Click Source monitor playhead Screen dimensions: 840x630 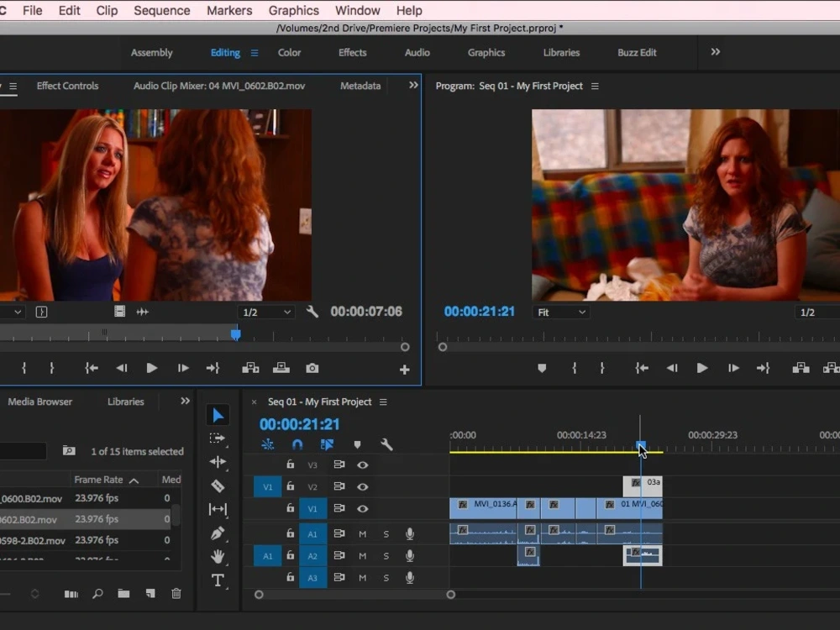236,335
